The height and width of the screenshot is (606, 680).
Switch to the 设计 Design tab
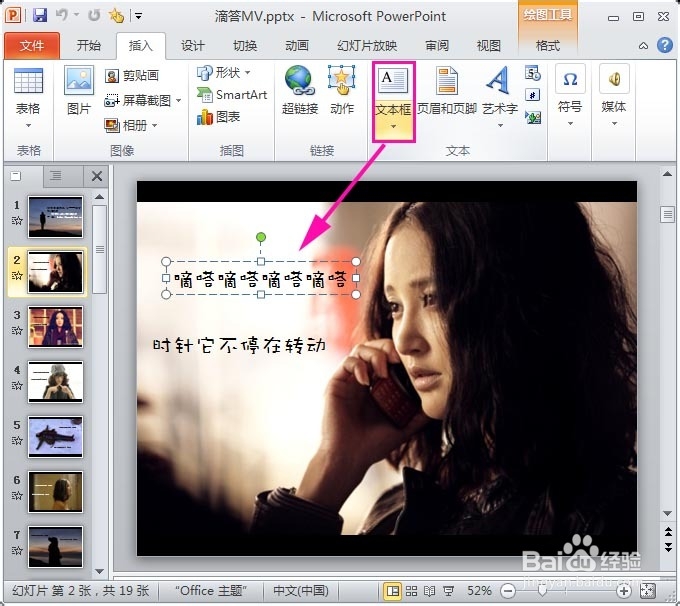point(193,46)
